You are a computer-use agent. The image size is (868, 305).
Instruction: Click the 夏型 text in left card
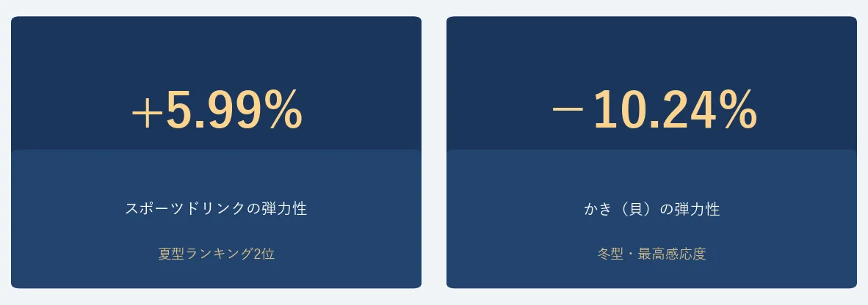tap(170, 254)
